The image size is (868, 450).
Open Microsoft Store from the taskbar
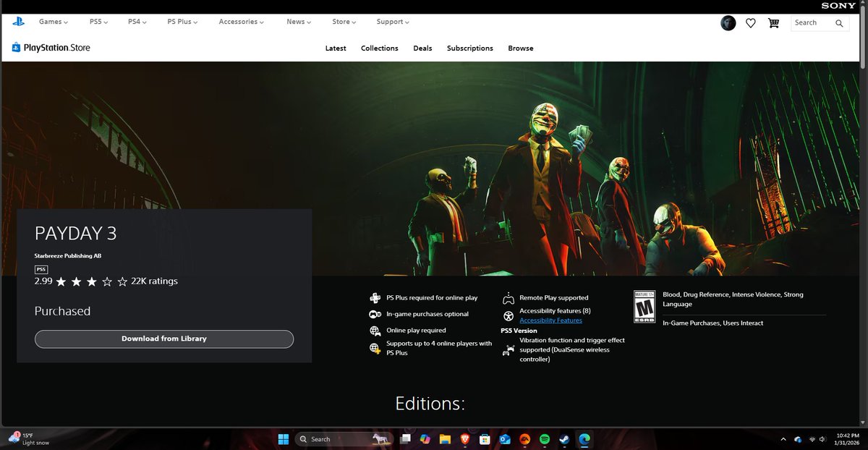click(x=485, y=438)
